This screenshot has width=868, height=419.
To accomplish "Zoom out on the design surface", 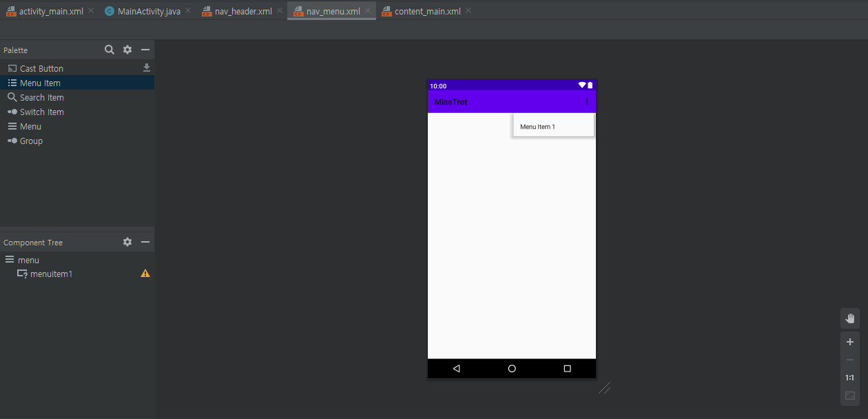I will tap(850, 360).
